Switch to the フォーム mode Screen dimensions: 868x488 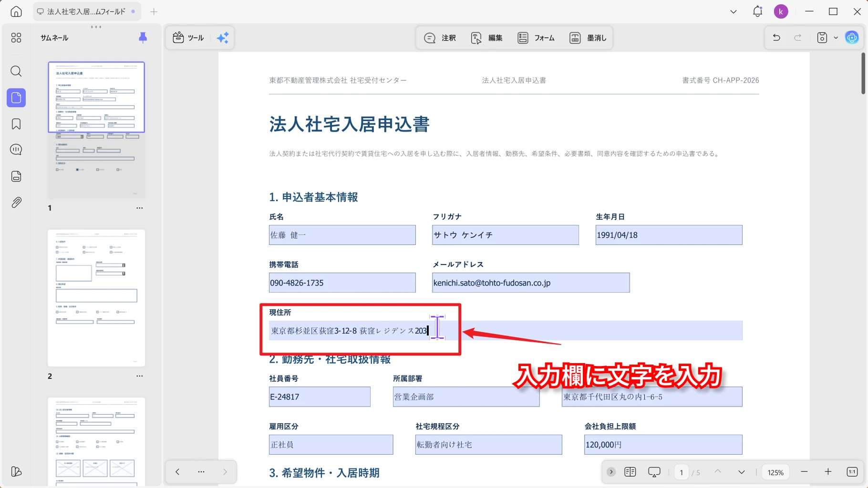click(536, 38)
